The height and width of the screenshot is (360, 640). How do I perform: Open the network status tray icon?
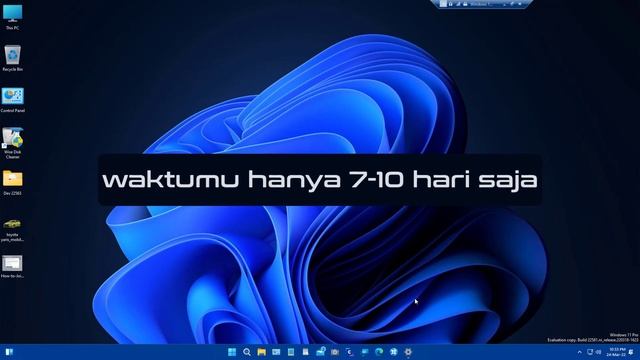coord(590,352)
